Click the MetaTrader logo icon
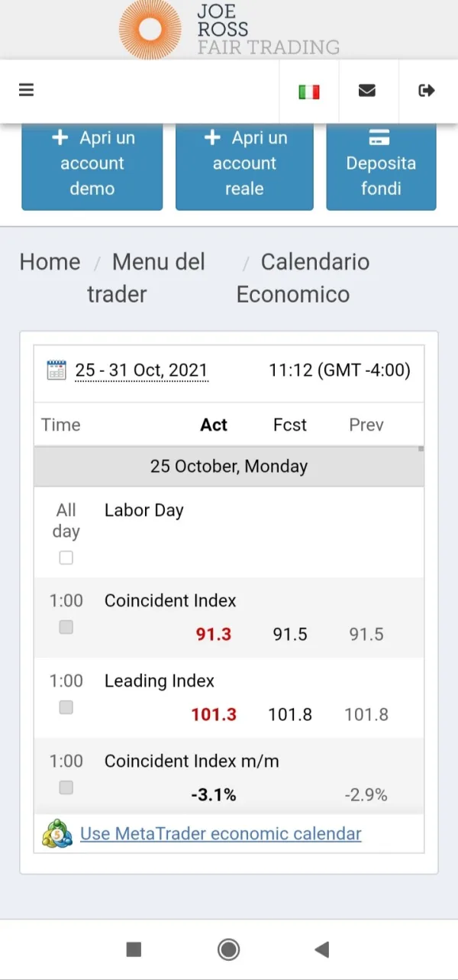The width and height of the screenshot is (458, 980). point(58,833)
